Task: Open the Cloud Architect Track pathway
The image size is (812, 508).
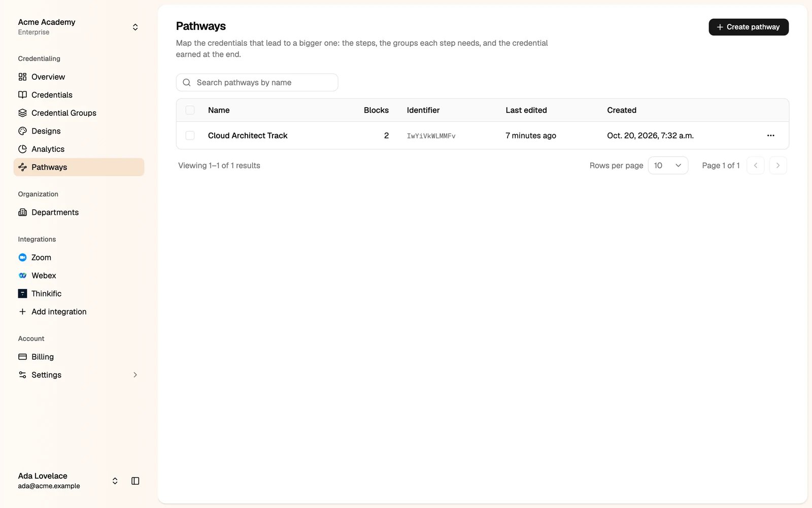Action: tap(248, 135)
